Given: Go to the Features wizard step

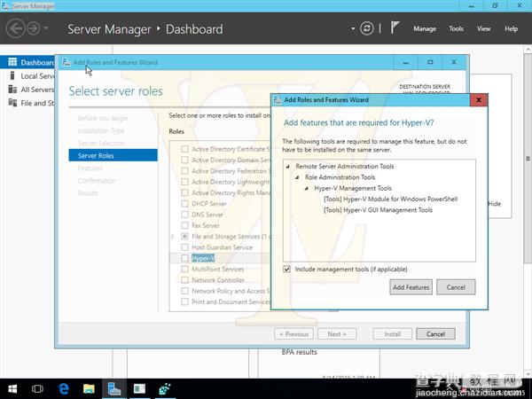Looking at the screenshot, I should (90, 168).
